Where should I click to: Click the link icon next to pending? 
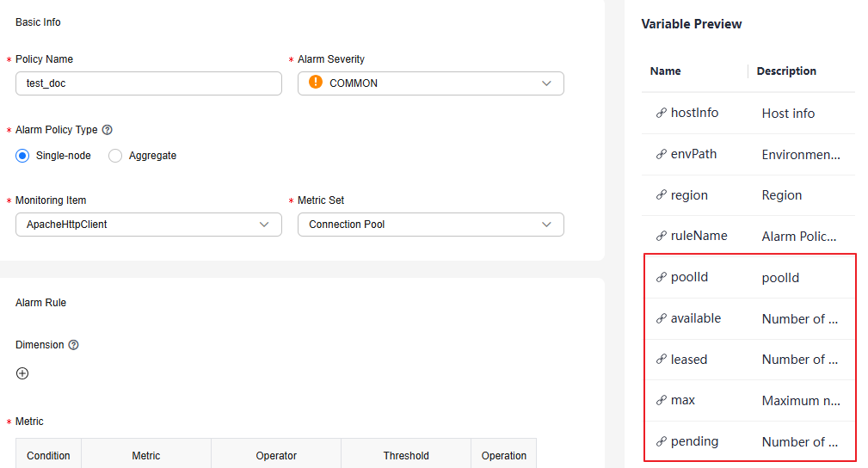click(x=661, y=441)
